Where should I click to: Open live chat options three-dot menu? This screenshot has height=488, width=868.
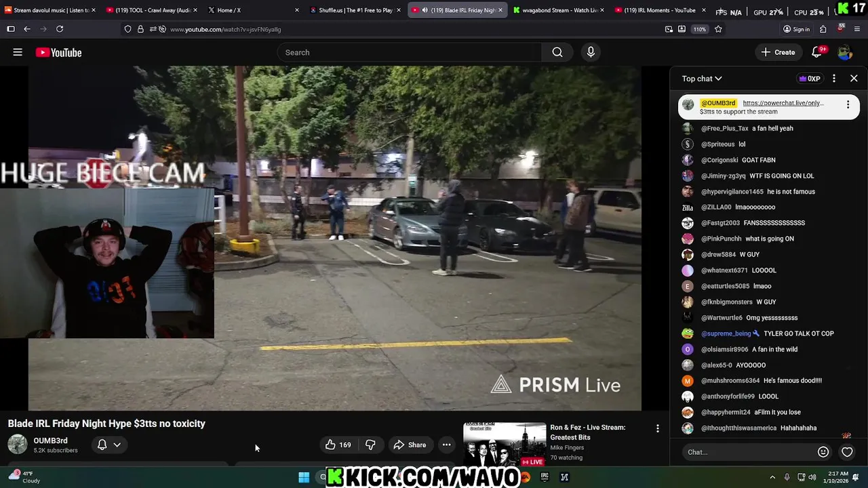coord(834,79)
